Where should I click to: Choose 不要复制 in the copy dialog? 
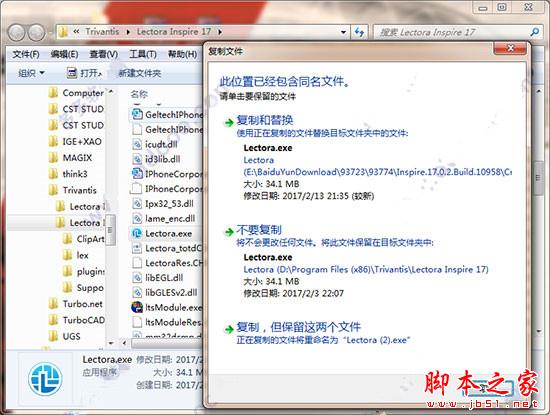point(259,230)
